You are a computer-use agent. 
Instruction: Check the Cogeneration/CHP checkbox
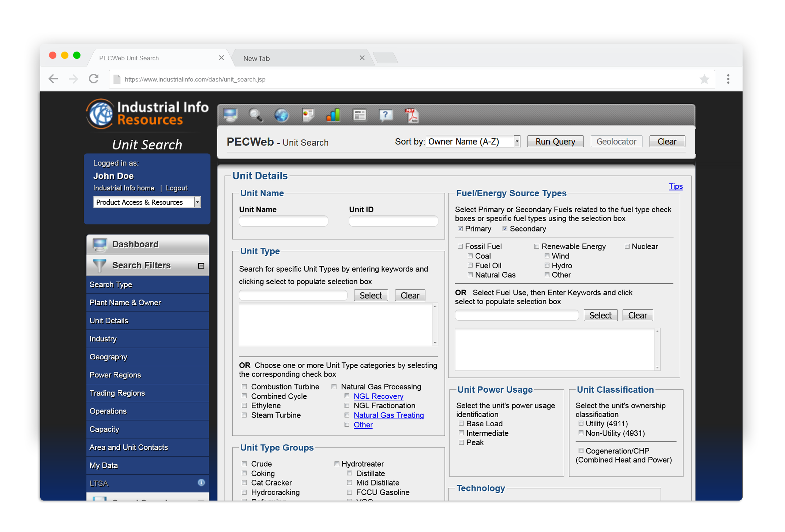581,450
